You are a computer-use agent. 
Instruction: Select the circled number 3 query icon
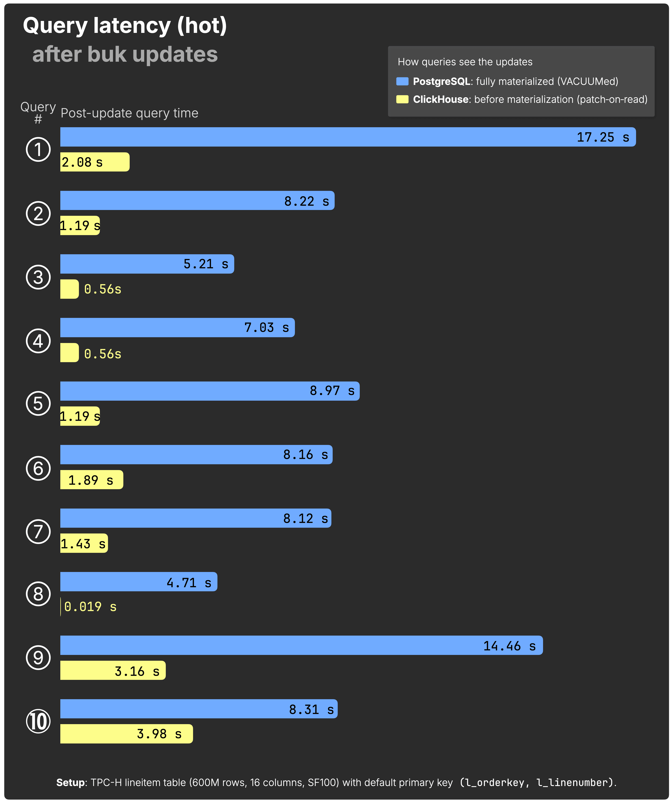point(38,277)
